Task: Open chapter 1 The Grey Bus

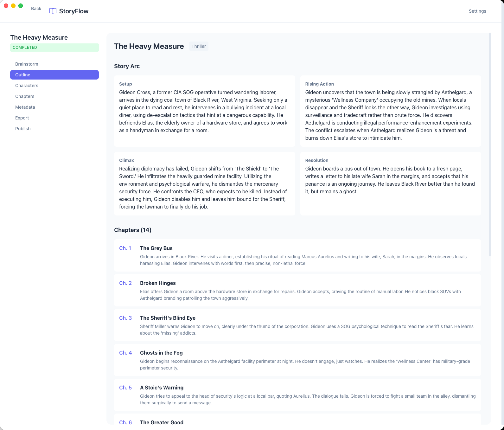Action: coord(297,255)
